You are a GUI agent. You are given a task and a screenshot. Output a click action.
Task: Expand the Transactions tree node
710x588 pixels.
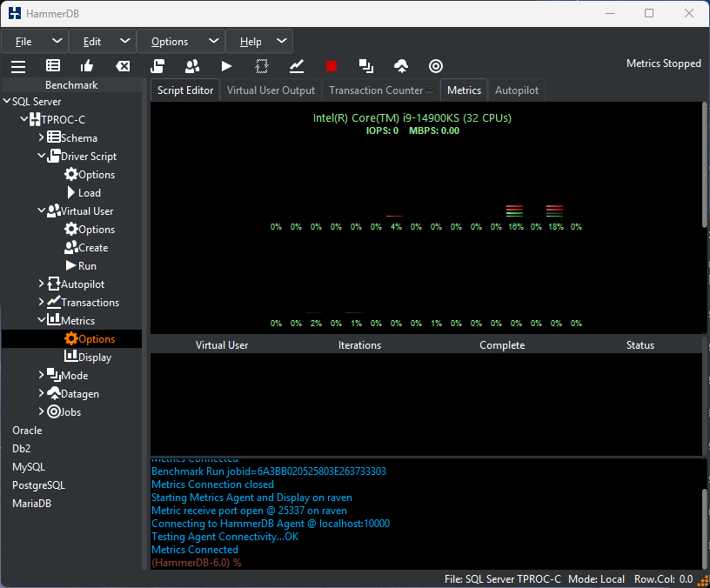[x=41, y=302]
